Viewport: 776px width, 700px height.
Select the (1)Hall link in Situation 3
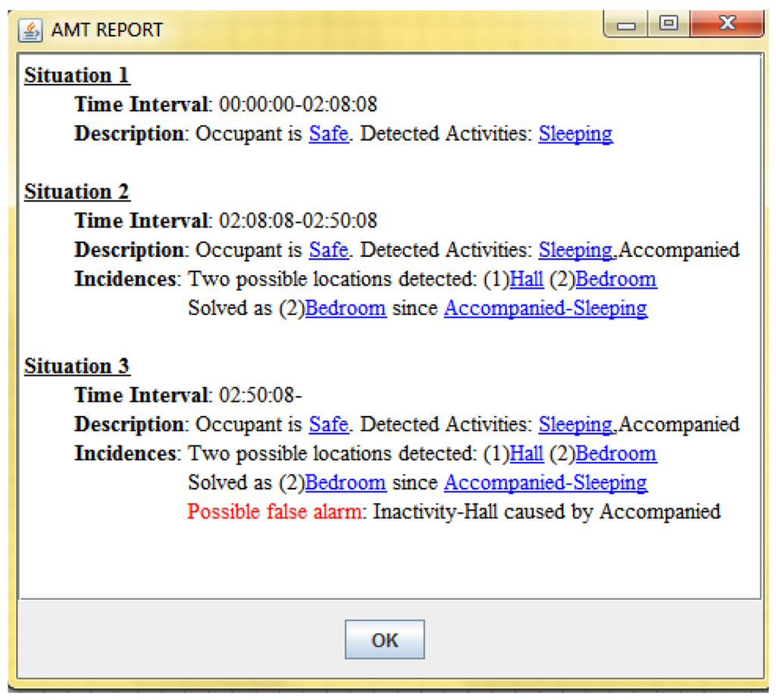[x=527, y=454]
